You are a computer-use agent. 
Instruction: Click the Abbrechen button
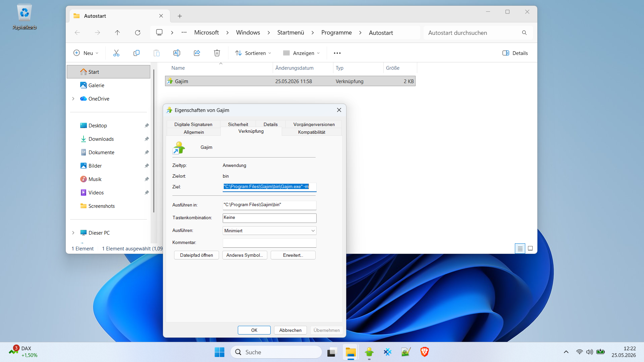click(x=290, y=330)
